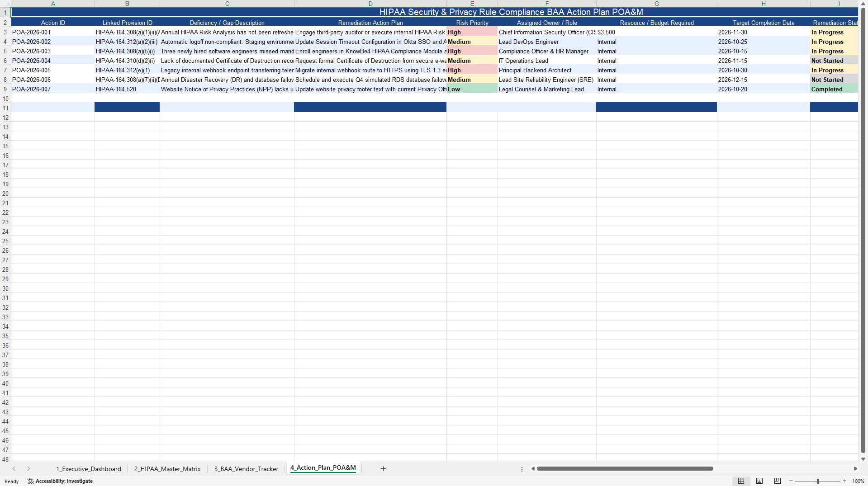Select cell Legal Counsel & Marketing Lead
The height and width of the screenshot is (486, 868).
click(547, 89)
